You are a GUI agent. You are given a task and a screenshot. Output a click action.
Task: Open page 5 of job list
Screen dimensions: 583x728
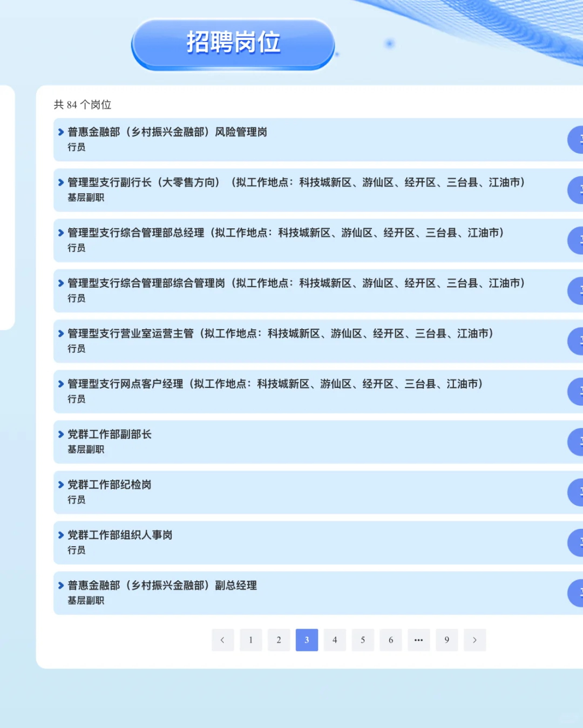(x=363, y=640)
